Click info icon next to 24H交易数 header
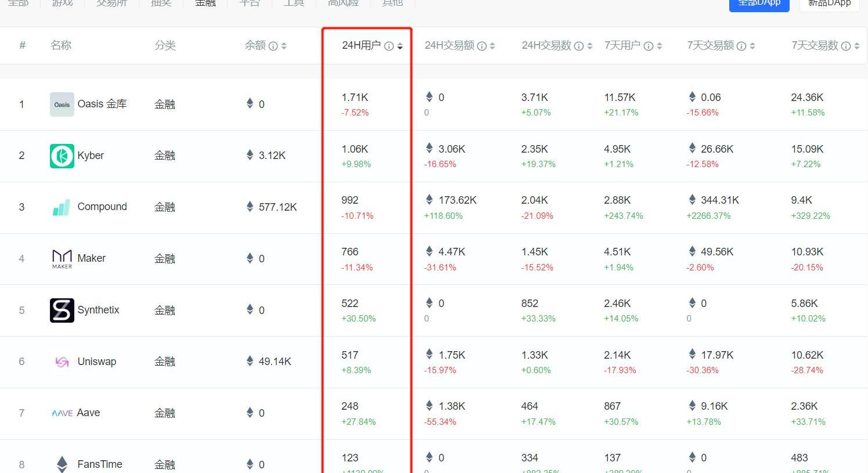Image resolution: width=868 pixels, height=473 pixels. click(x=579, y=46)
